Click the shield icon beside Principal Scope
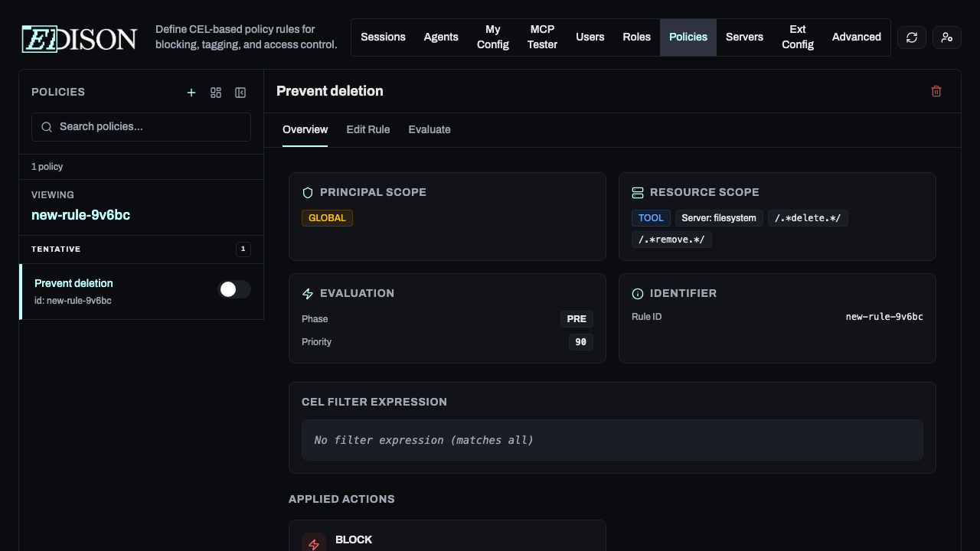 [x=308, y=192]
